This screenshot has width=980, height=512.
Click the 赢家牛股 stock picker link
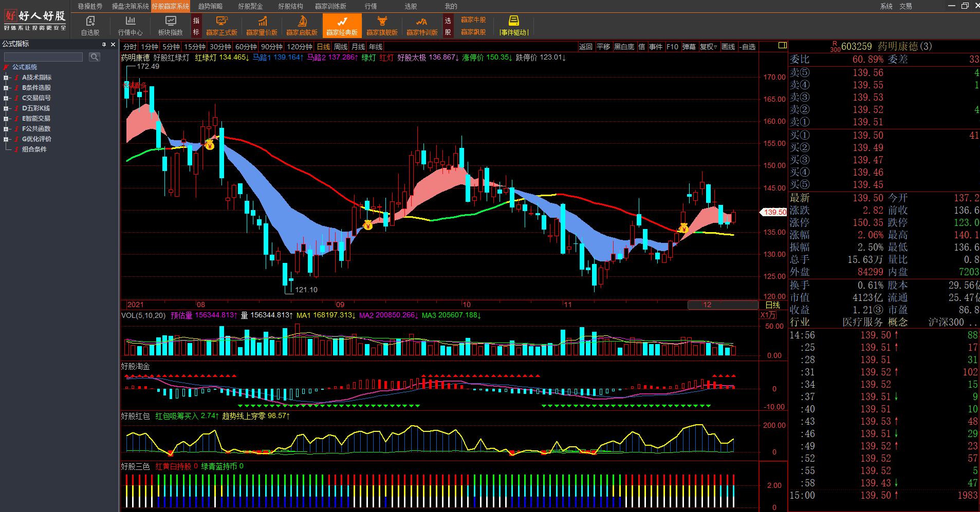(x=473, y=20)
